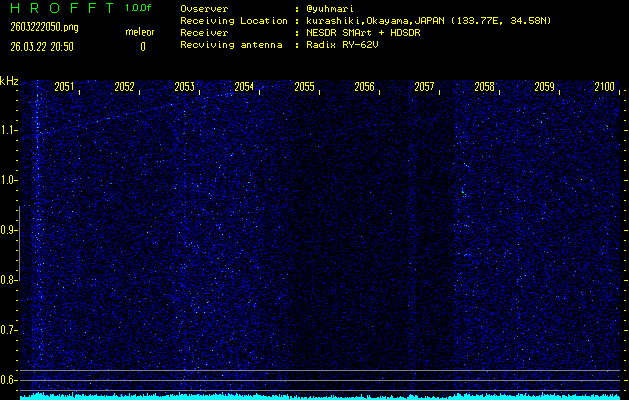Click the 2052 time marker
629x400 pixels.
pyautogui.click(x=124, y=87)
